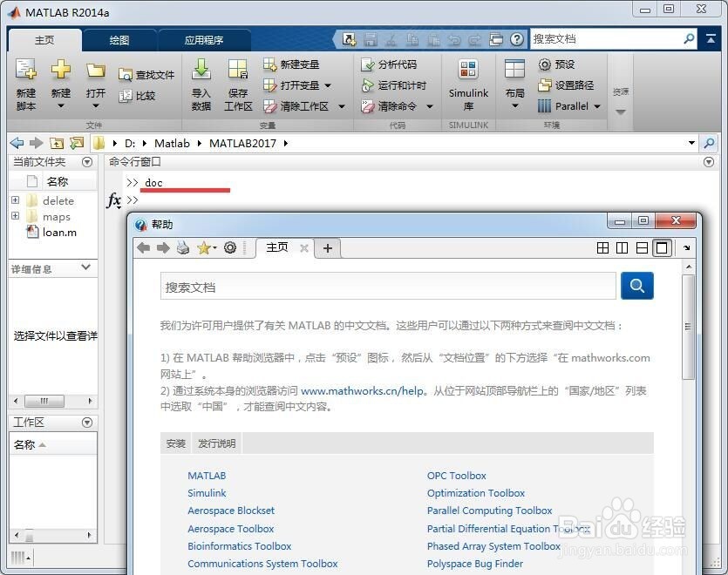Open address bar path history dropdown
The height and width of the screenshot is (575, 728).
tap(691, 143)
